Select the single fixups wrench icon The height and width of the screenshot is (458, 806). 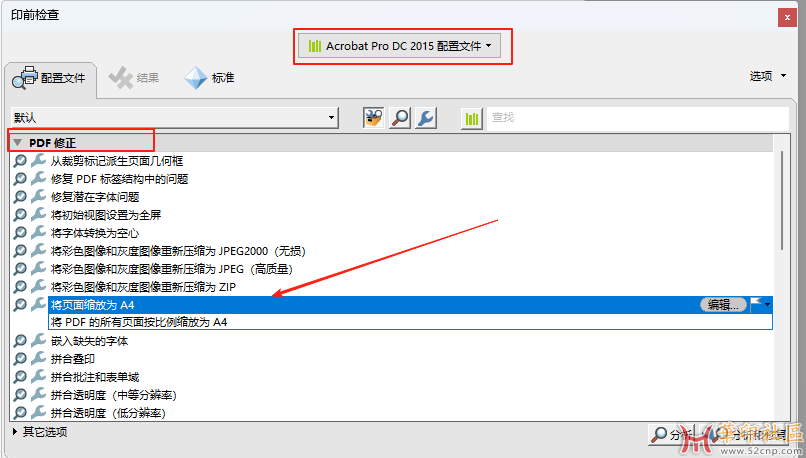tap(426, 118)
